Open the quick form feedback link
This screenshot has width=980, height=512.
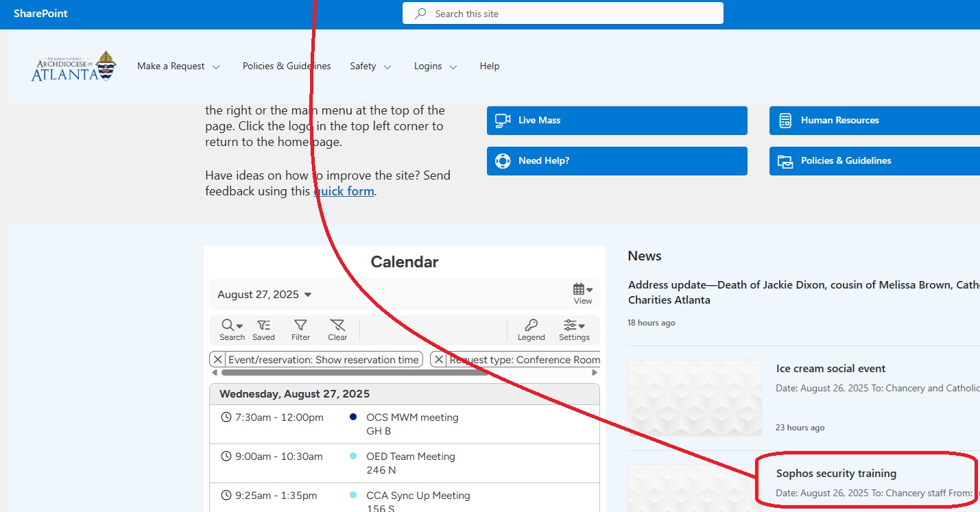coord(344,192)
